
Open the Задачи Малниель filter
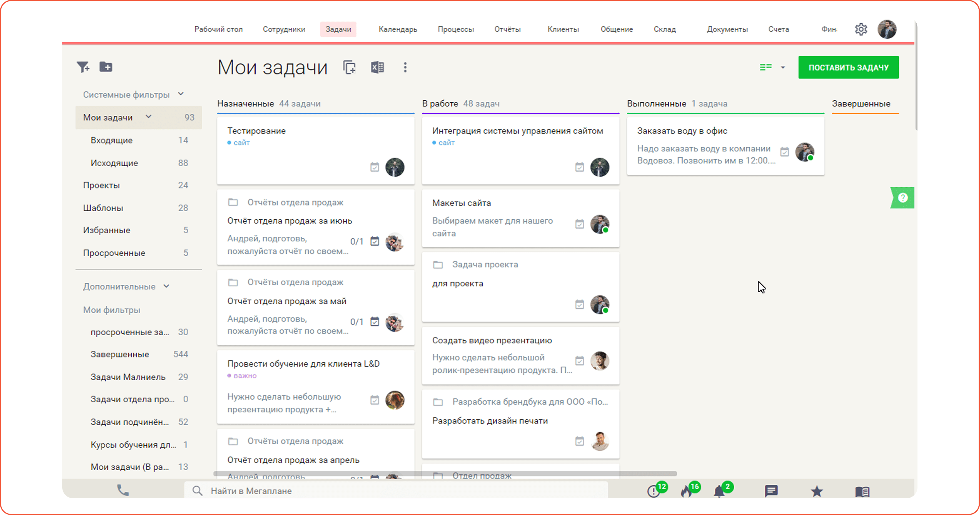coord(139,377)
